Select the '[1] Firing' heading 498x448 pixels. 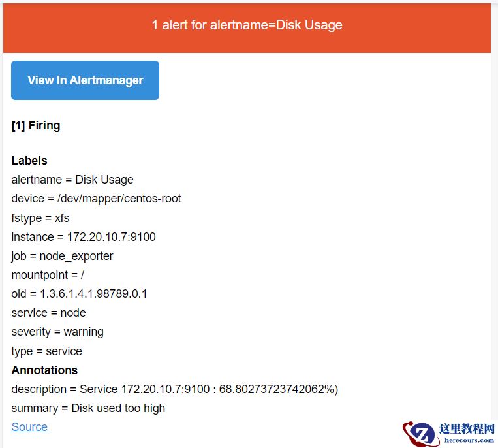36,125
